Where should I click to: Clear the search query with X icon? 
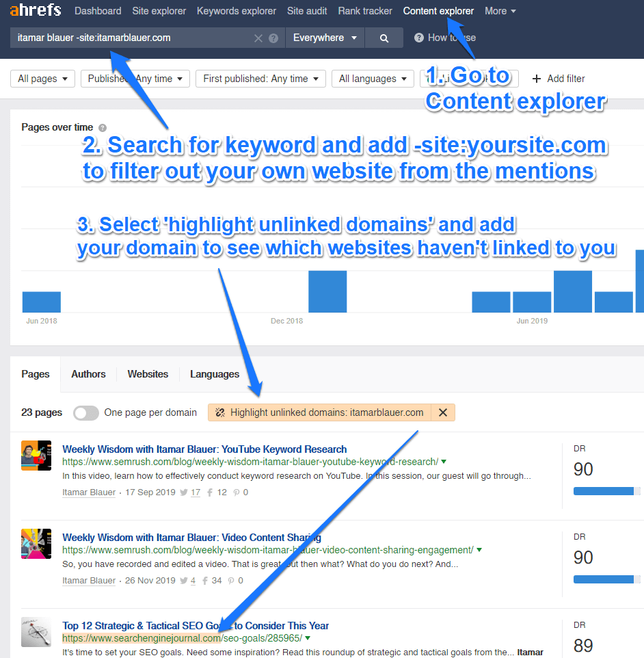(258, 38)
